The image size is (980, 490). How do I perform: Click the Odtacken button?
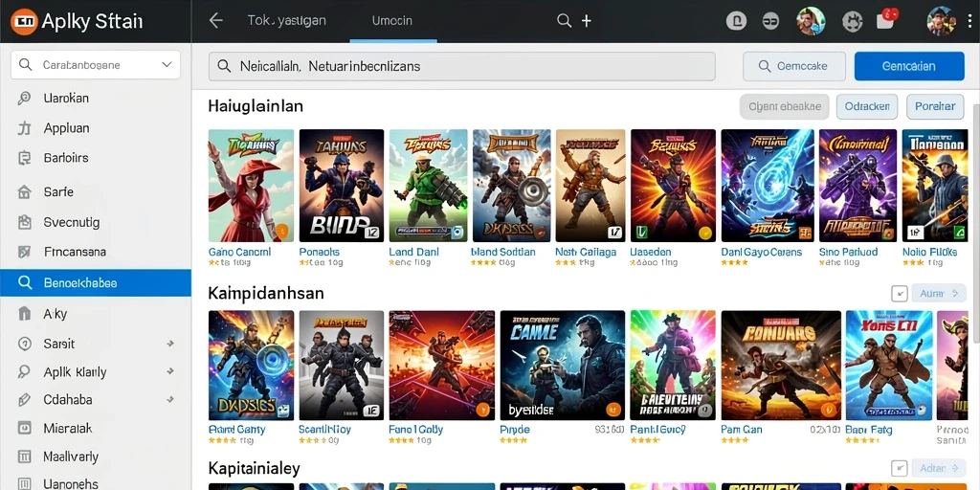867,107
